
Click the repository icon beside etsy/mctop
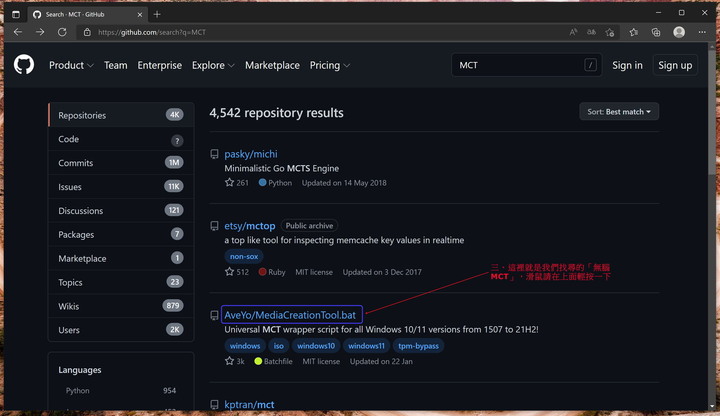point(214,225)
